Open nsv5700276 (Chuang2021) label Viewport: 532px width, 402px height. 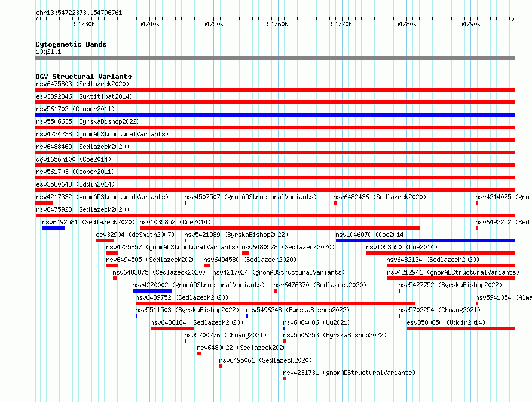[x=225, y=335]
